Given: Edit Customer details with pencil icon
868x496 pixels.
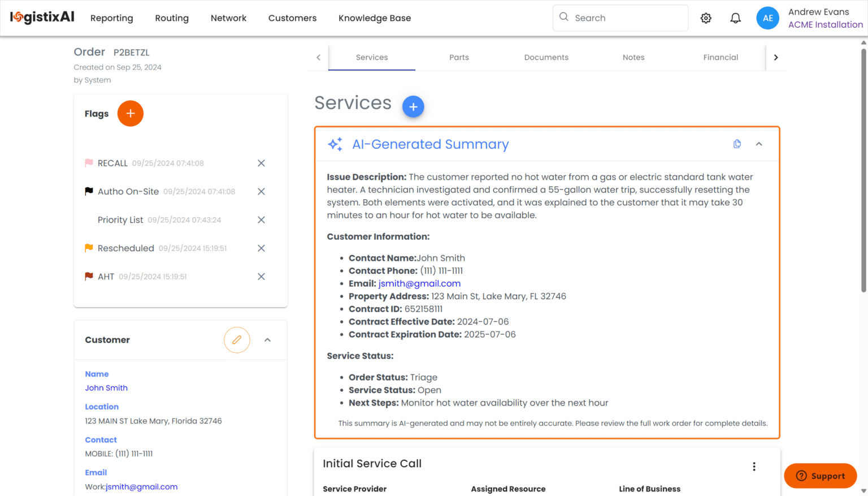Looking at the screenshot, I should point(237,340).
